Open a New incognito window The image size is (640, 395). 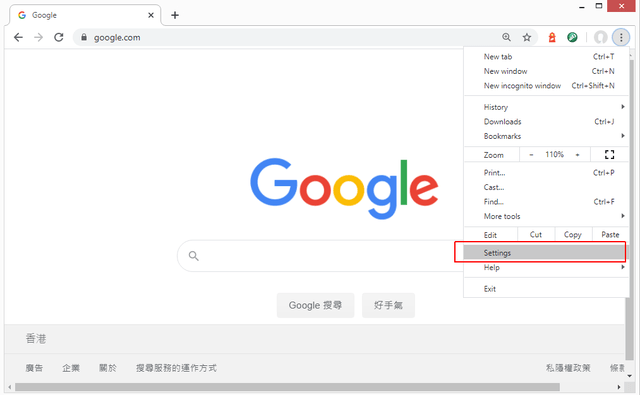click(x=546, y=86)
